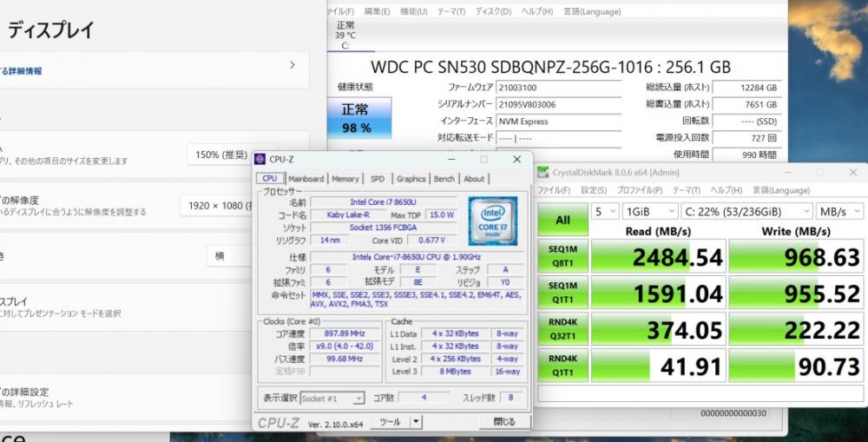Click the Kaby Lake-R code name field
Viewport: 868px width, 442px height.
tap(348, 214)
